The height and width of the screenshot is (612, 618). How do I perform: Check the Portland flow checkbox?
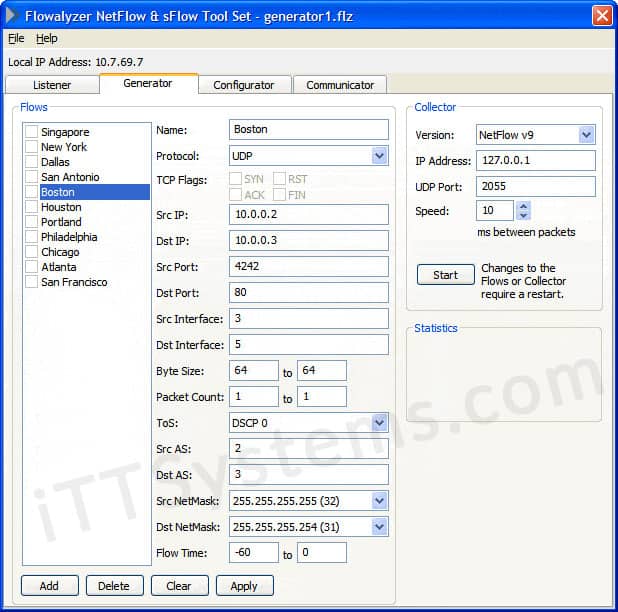(32, 221)
